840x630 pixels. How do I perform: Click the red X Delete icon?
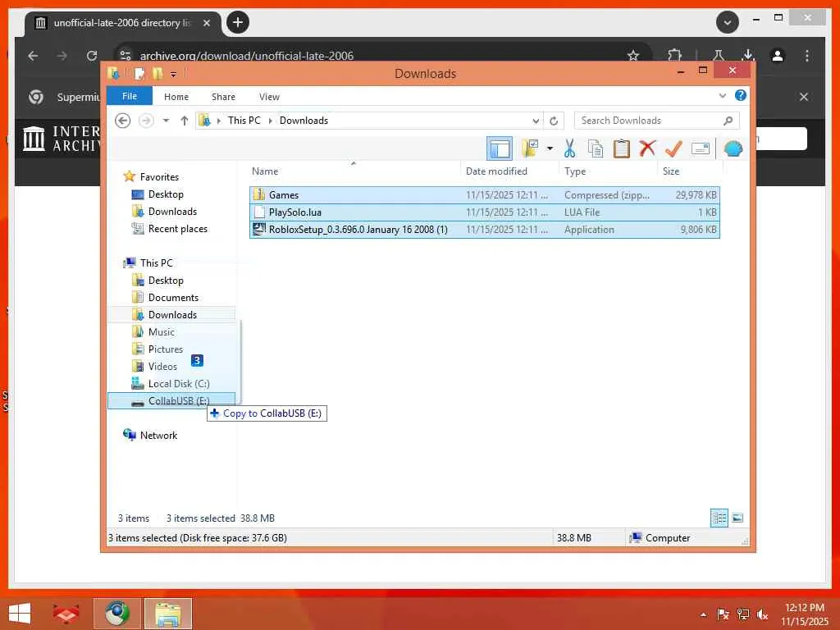(x=647, y=148)
